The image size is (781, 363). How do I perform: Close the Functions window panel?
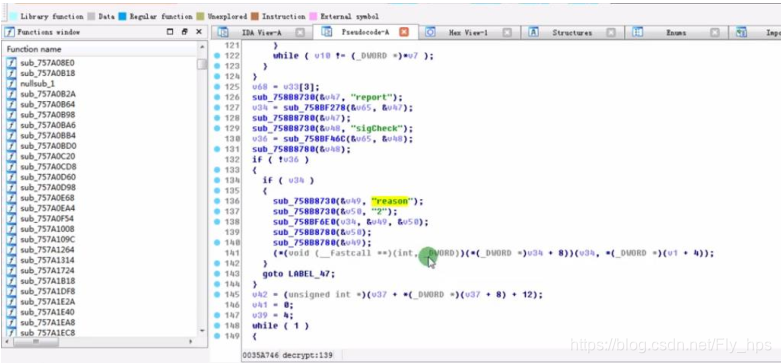click(x=199, y=32)
